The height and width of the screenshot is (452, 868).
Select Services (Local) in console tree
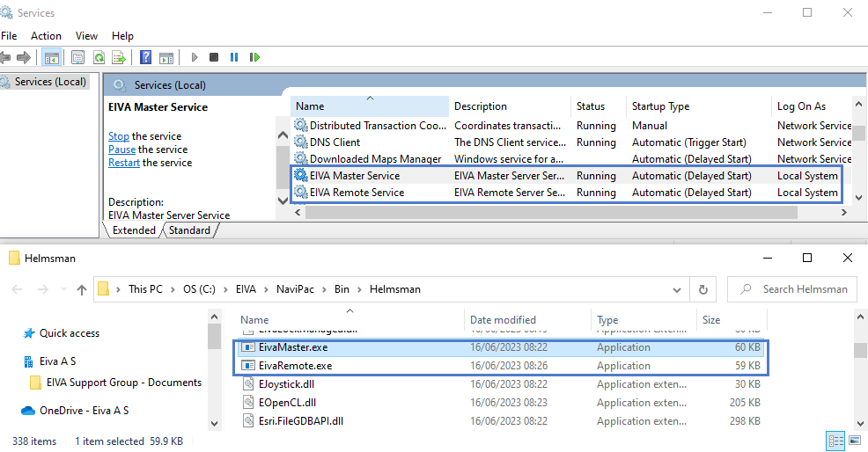pyautogui.click(x=50, y=82)
